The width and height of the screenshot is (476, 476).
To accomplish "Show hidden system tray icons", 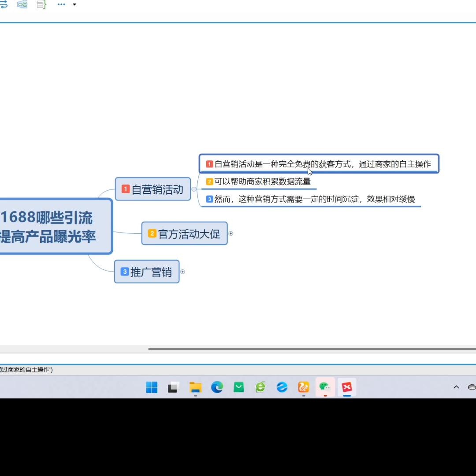I will tap(456, 387).
